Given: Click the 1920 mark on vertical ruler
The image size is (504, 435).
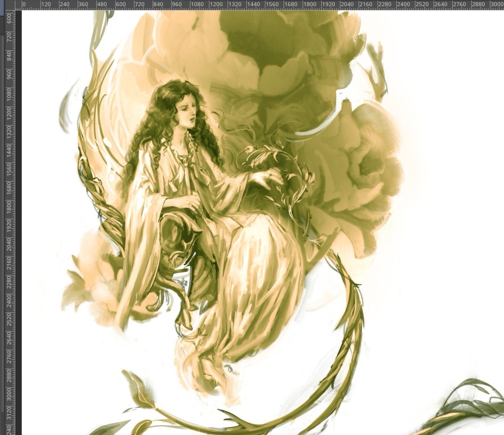Looking at the screenshot, I should 10,226.
